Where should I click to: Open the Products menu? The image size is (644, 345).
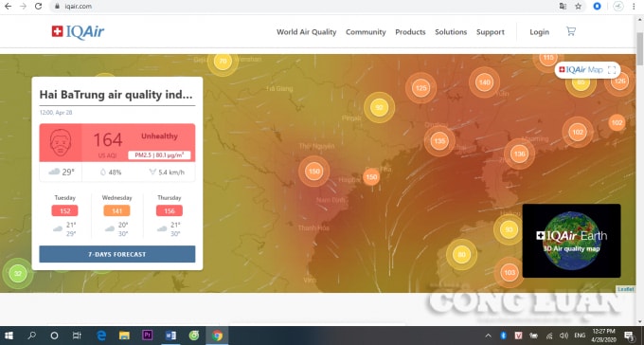410,32
